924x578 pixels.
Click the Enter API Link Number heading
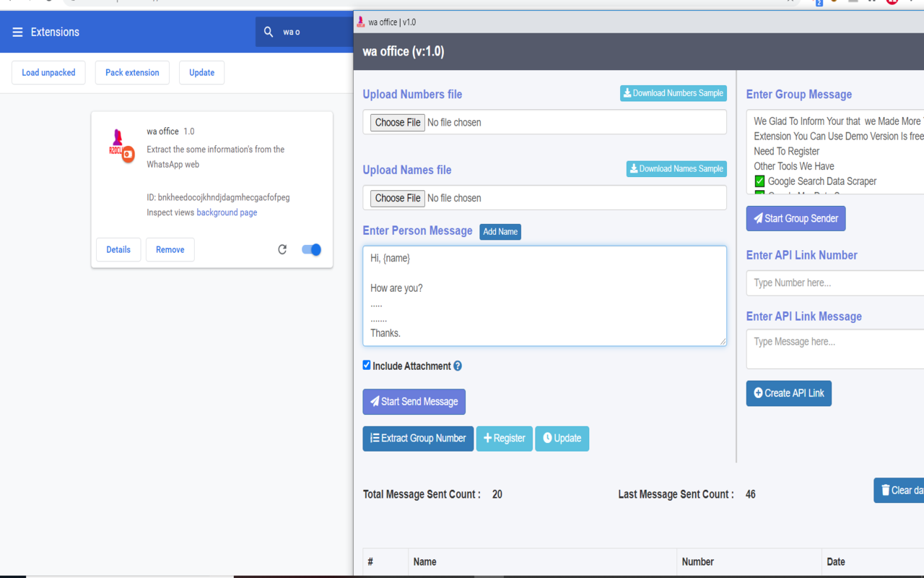click(801, 255)
